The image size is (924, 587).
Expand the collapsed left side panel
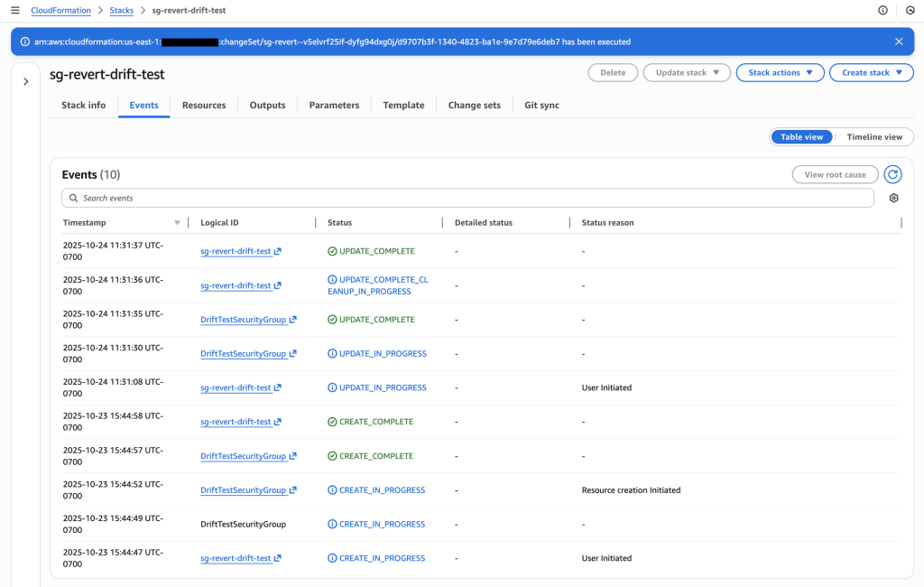click(x=25, y=81)
